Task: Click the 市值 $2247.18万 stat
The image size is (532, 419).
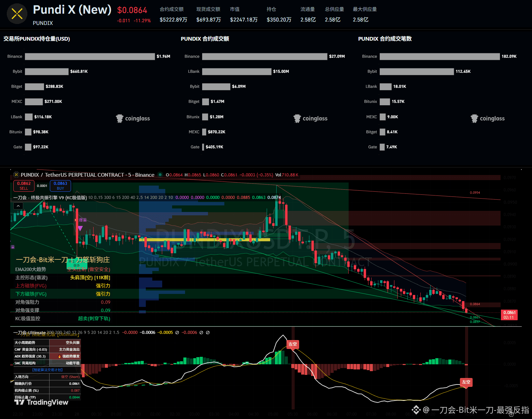Action: tap(244, 15)
